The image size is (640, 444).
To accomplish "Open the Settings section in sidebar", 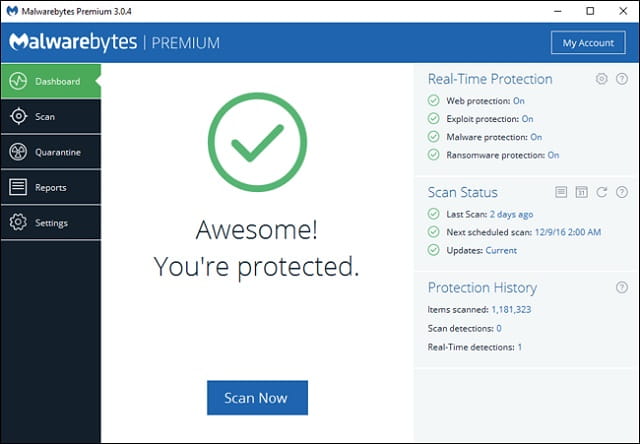I will (x=51, y=222).
